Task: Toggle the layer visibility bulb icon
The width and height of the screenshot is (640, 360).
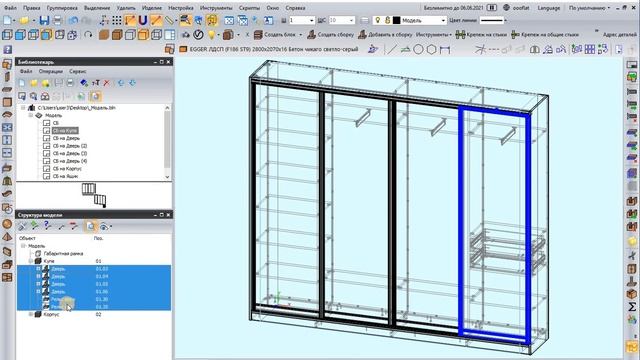Action: click(378, 20)
